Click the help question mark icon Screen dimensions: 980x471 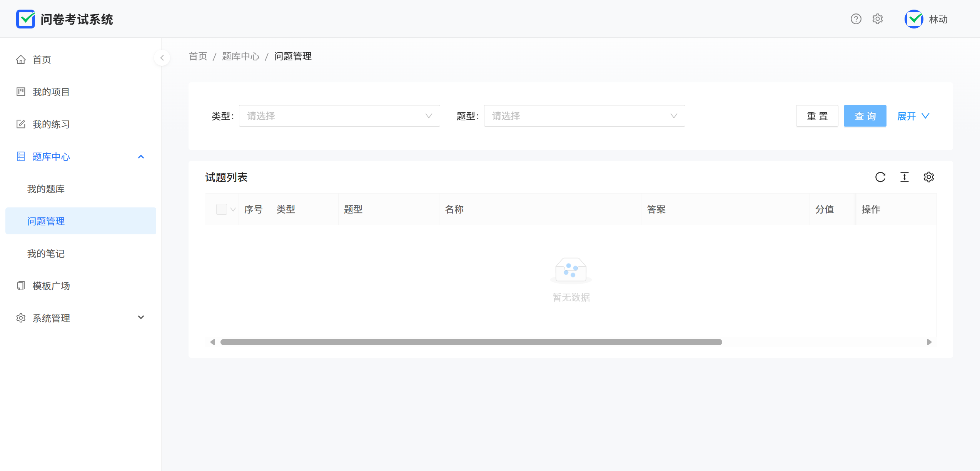tap(856, 19)
